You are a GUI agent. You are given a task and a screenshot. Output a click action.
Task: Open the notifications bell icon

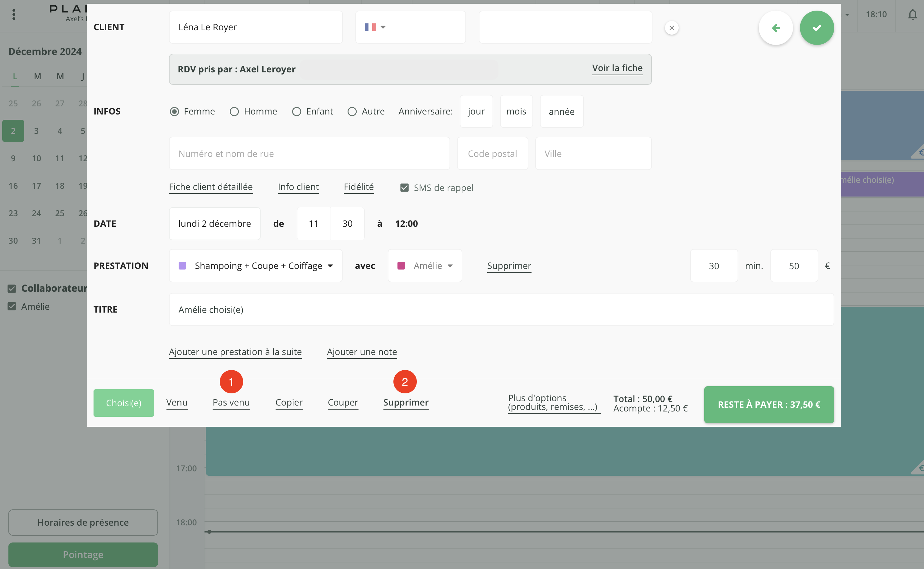click(912, 15)
